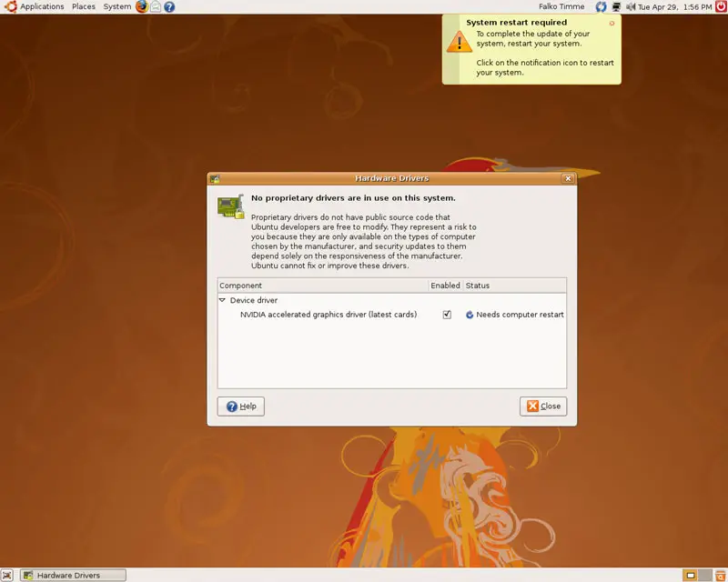Open the network monitor tray icon
The image size is (728, 582).
pos(616,6)
